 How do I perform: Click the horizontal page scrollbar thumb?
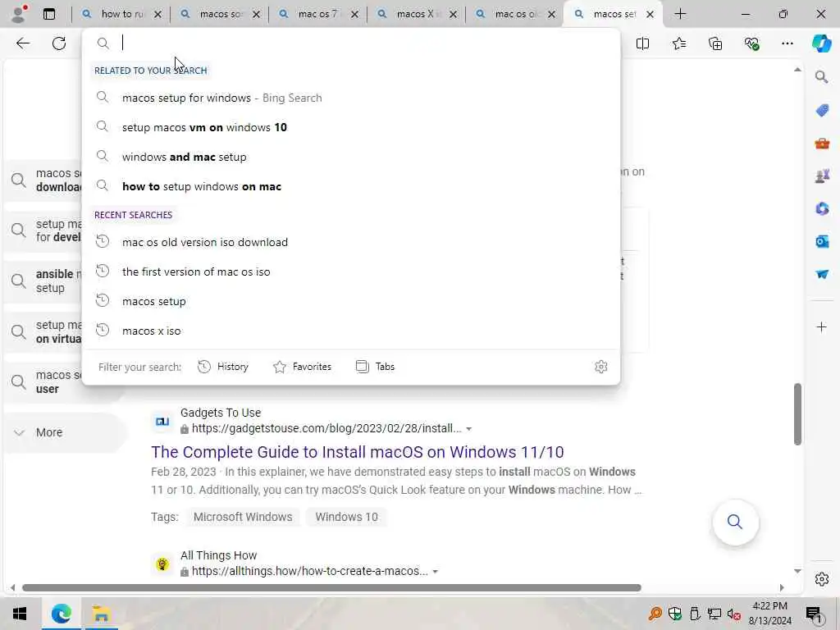pyautogui.click(x=331, y=587)
